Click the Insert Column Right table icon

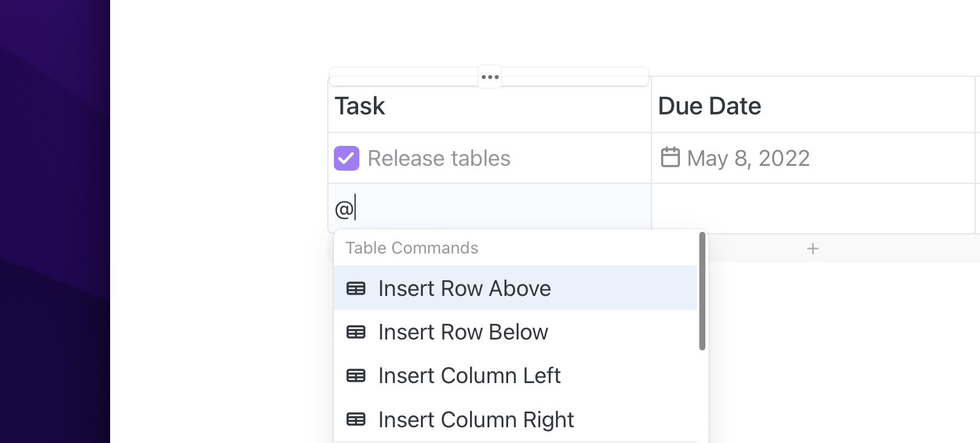356,419
